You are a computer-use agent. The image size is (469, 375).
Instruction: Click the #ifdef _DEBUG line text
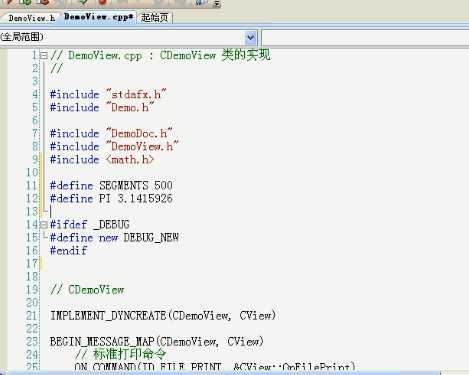[90, 225]
